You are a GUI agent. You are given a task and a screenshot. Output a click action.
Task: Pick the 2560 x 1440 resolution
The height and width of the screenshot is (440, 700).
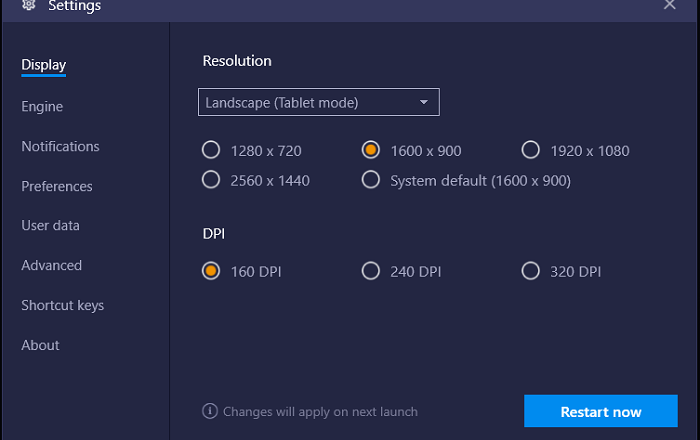(x=211, y=180)
